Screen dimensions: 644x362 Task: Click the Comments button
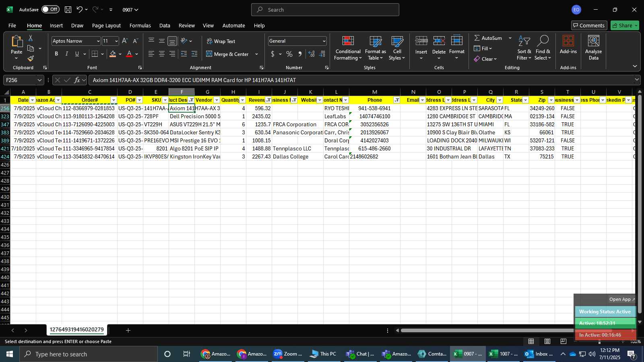coord(589,25)
